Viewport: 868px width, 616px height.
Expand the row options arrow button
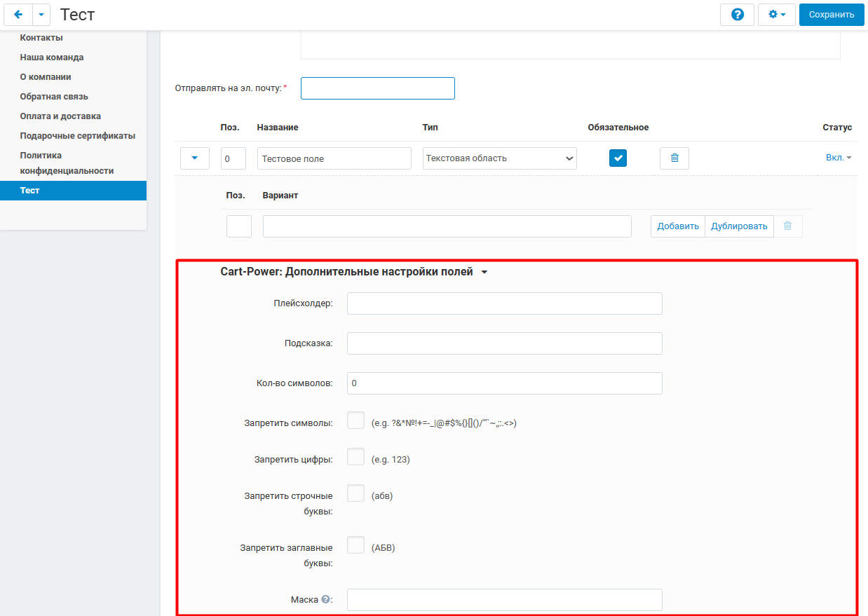pyautogui.click(x=195, y=158)
